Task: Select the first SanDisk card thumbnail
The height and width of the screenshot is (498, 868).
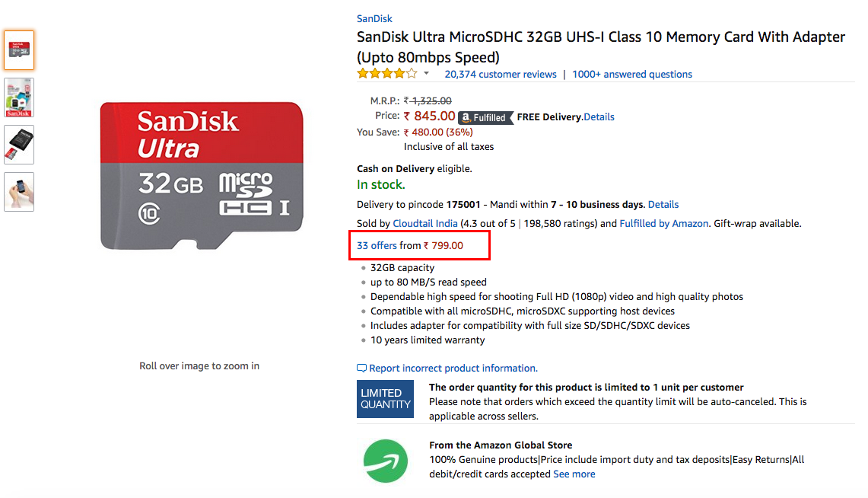Action: pyautogui.click(x=19, y=50)
